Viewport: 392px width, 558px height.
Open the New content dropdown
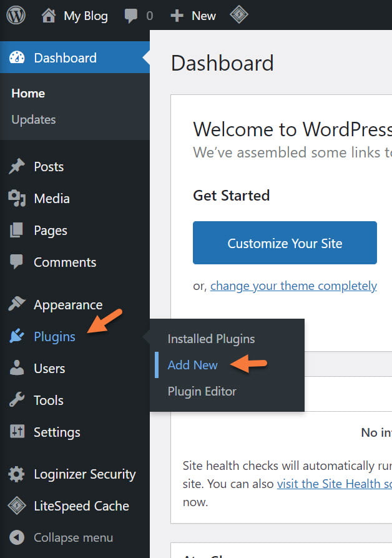click(194, 16)
